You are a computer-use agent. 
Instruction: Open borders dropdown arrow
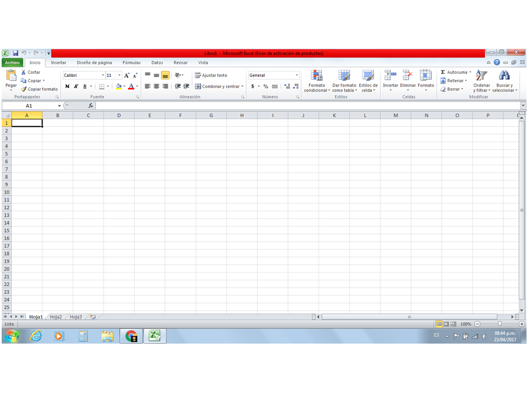pyautogui.click(x=108, y=86)
